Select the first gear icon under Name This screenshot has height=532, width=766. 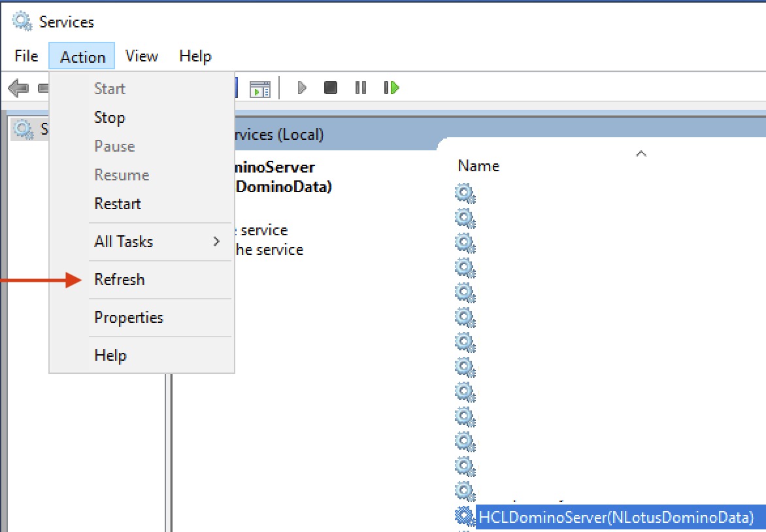[x=465, y=193]
